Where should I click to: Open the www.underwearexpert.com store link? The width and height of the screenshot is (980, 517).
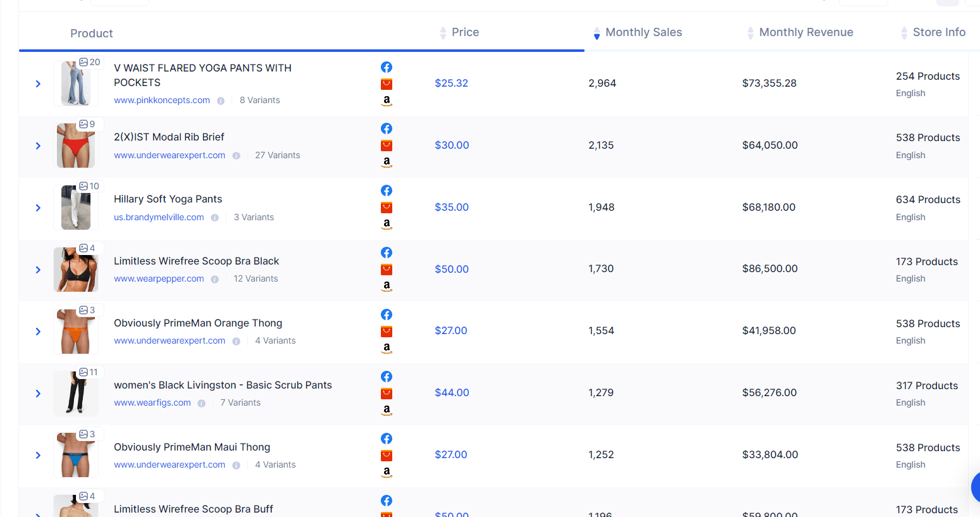[169, 155]
